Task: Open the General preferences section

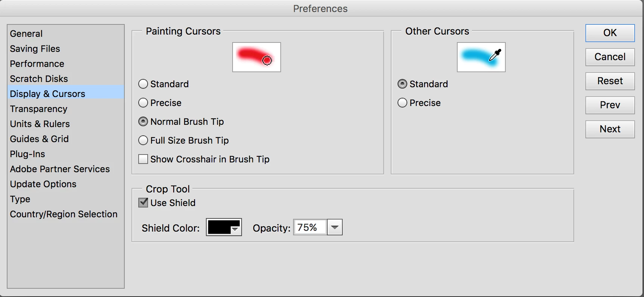Action: [x=26, y=33]
